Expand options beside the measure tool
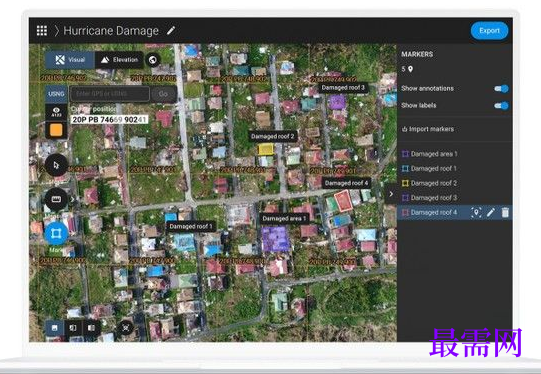541x374 pixels. tap(72, 199)
